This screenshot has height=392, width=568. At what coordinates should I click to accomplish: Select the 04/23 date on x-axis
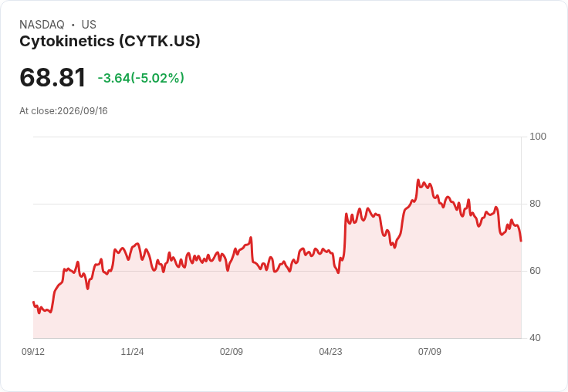[330, 351]
